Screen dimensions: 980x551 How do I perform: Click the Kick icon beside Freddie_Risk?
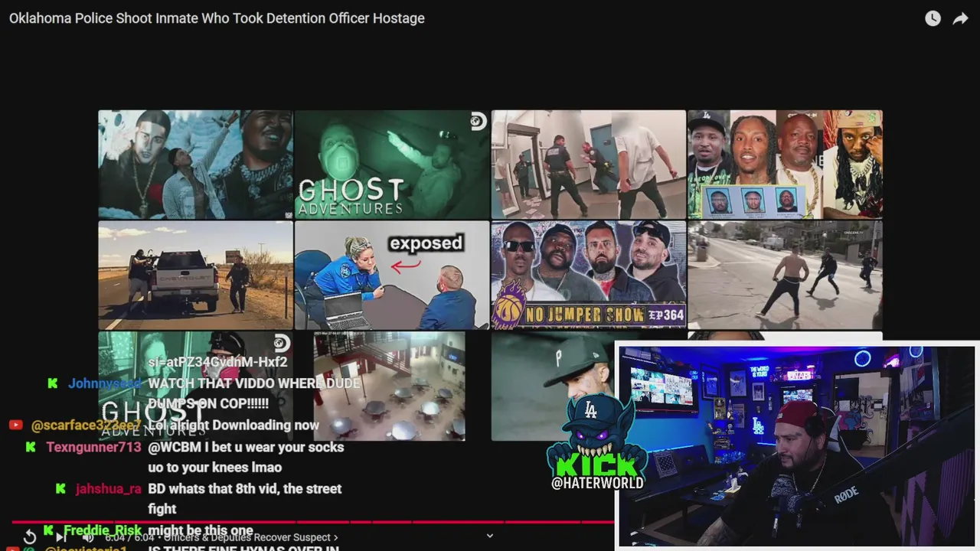tap(47, 530)
